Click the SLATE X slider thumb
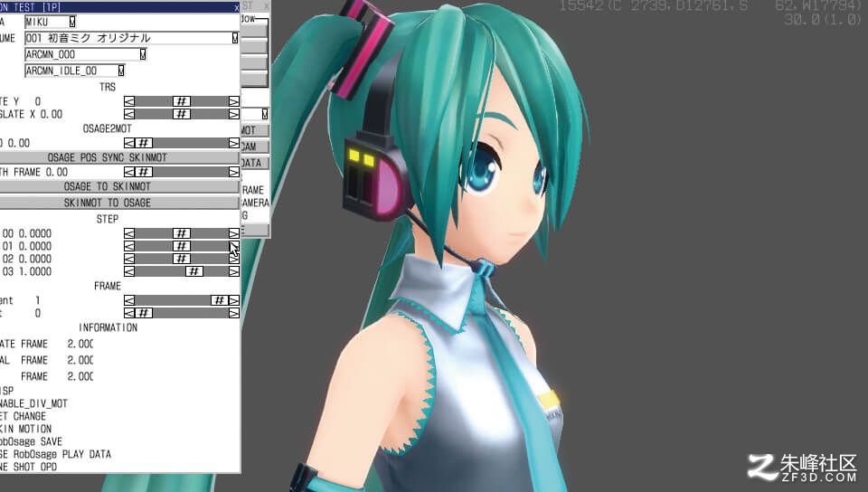Image resolution: width=868 pixels, height=492 pixels. coord(182,114)
